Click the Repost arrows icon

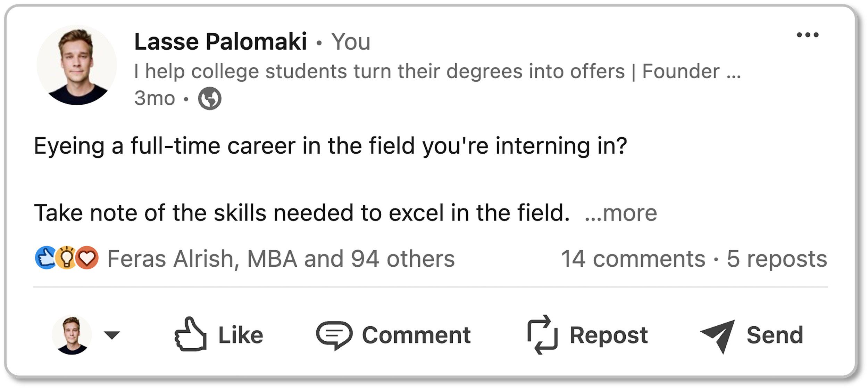pos(542,334)
